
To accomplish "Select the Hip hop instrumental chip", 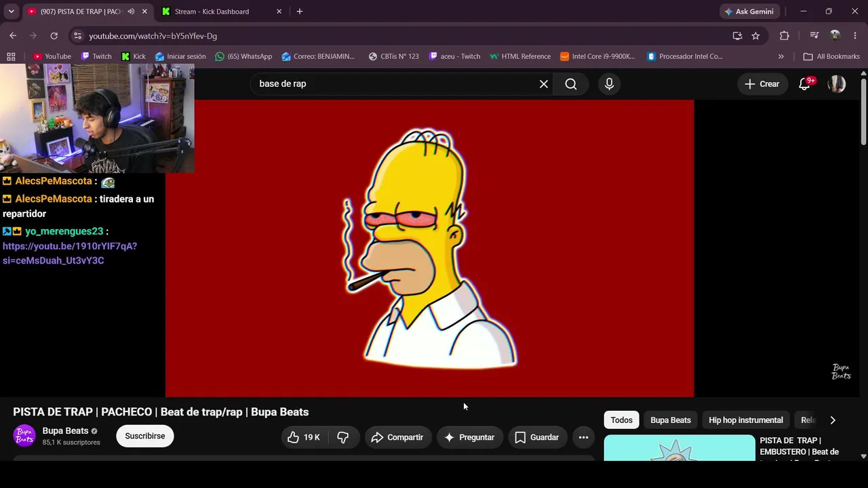I will coord(746,420).
